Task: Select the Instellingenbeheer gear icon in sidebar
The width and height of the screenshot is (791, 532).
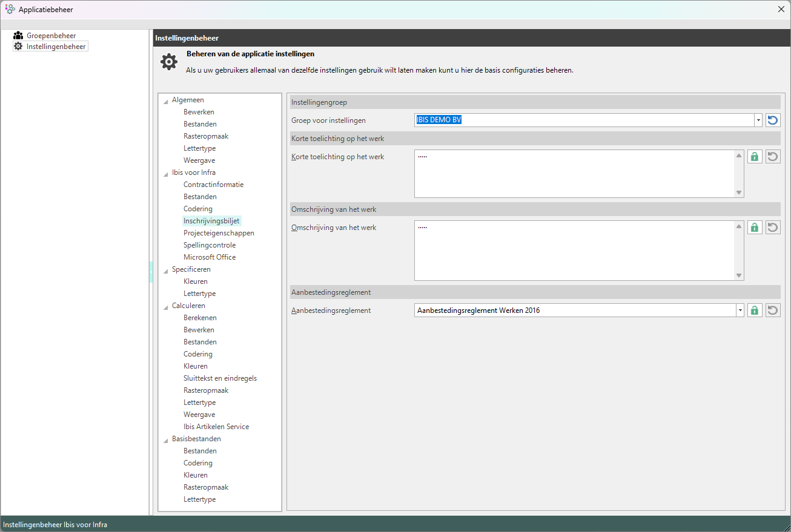Action: 18,46
